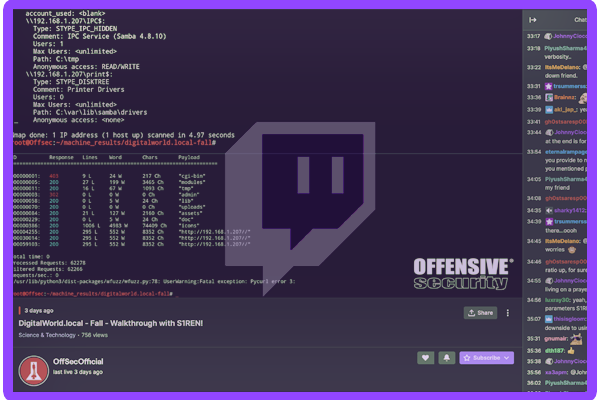The image size is (600, 400).
Task: Open ItsMeDelano's username at 33:22
Action: pyautogui.click(x=562, y=68)
